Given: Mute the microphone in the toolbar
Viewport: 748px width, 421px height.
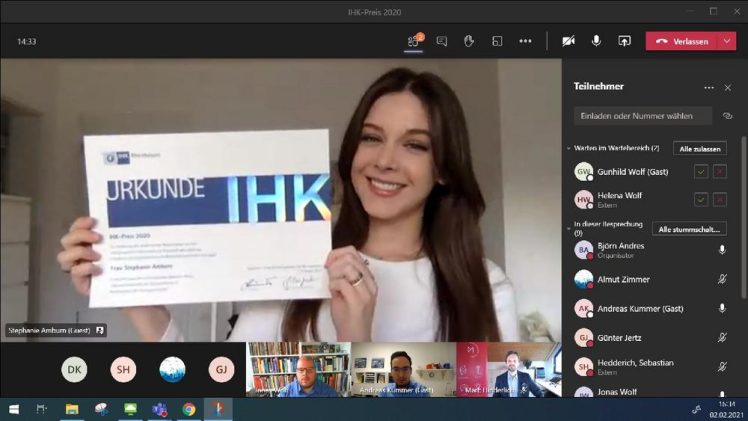Looking at the screenshot, I should (x=597, y=41).
